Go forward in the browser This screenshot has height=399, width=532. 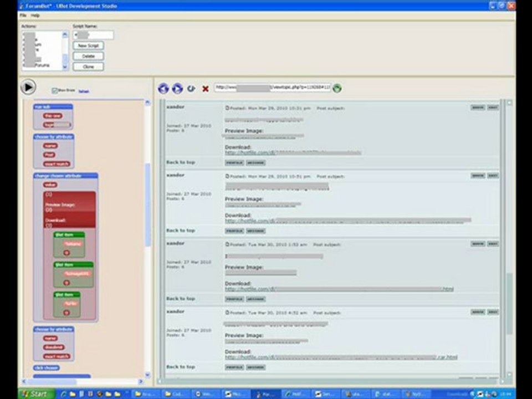[x=177, y=89]
